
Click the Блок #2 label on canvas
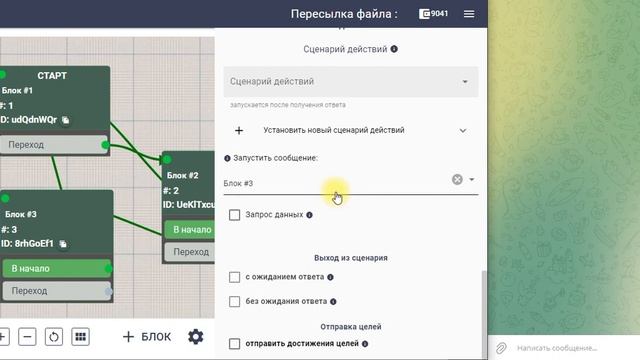click(182, 176)
